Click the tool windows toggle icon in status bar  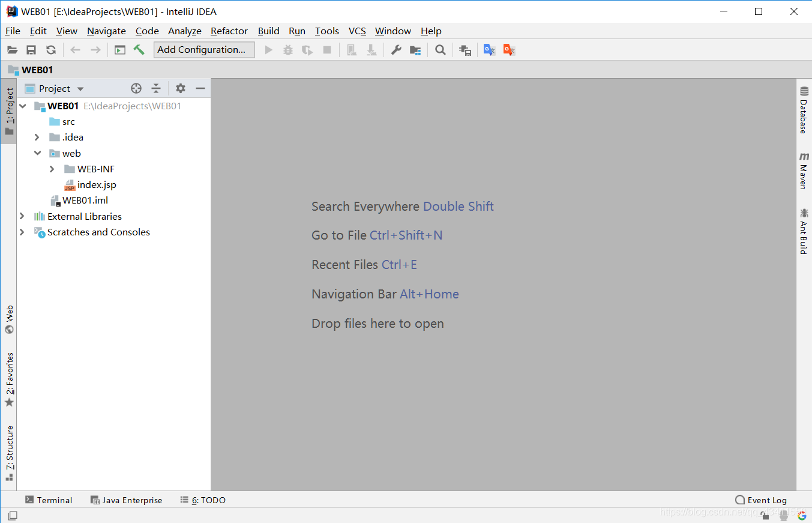pos(13,515)
